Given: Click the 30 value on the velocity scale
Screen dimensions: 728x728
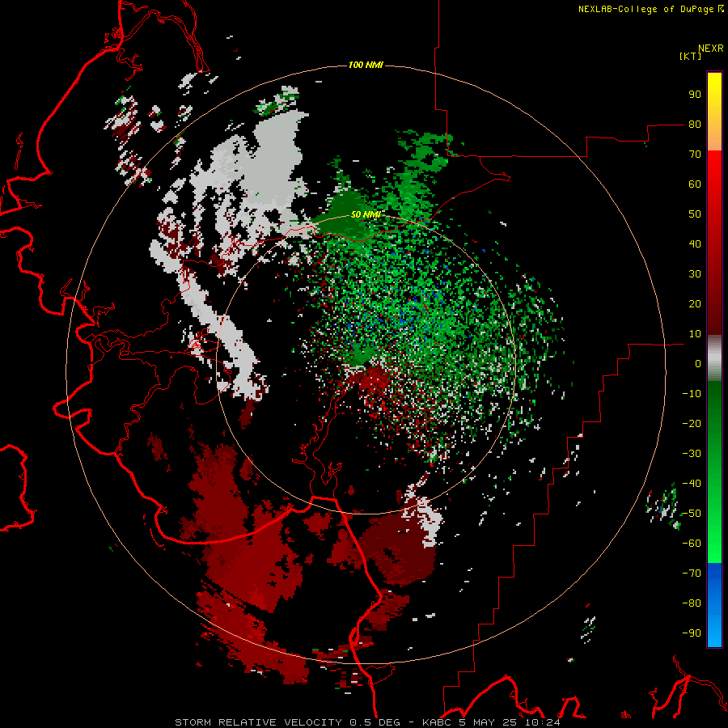Looking at the screenshot, I should pos(695,274).
